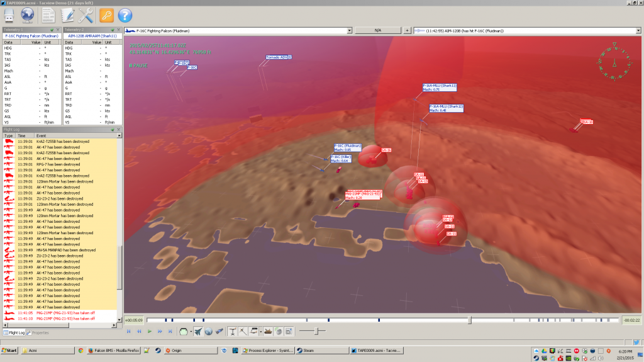Click the Twitter bird status bar icon

(x=636, y=342)
